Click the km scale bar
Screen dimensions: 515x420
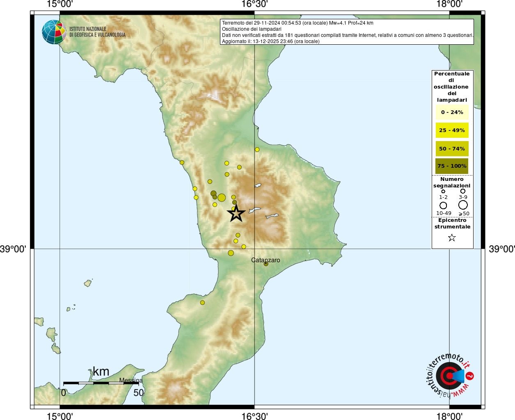click(x=101, y=383)
